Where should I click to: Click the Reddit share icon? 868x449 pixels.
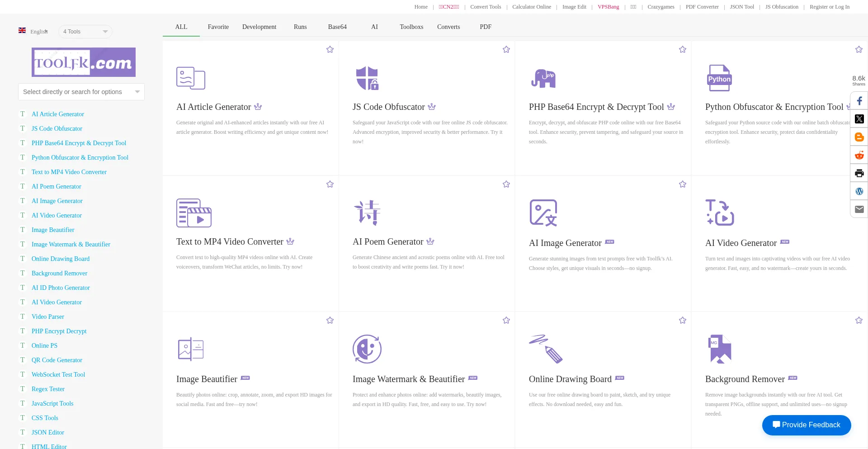pos(859,155)
